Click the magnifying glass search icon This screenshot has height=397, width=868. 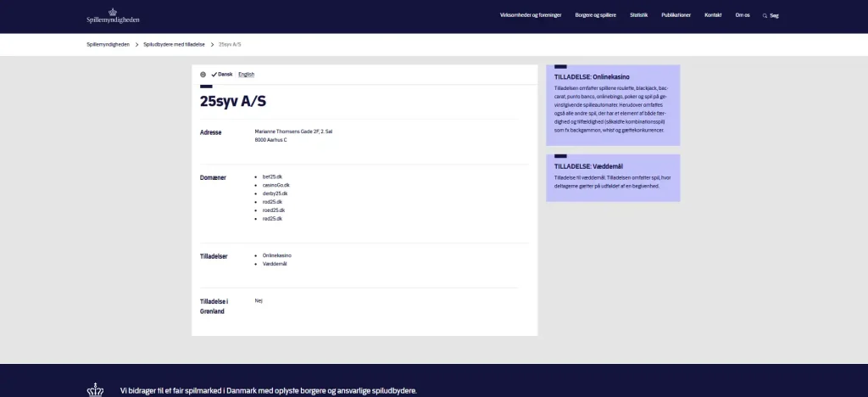(765, 15)
